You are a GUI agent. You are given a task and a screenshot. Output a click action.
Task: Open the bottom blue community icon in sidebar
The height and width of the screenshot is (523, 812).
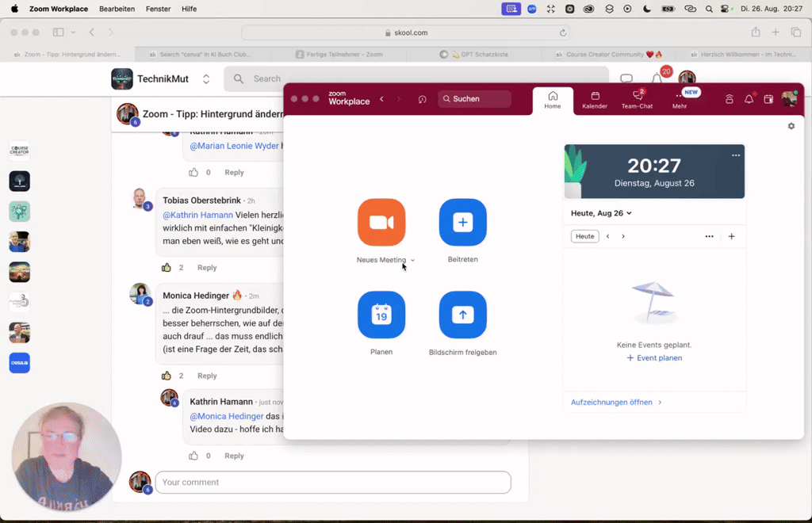[x=20, y=363]
